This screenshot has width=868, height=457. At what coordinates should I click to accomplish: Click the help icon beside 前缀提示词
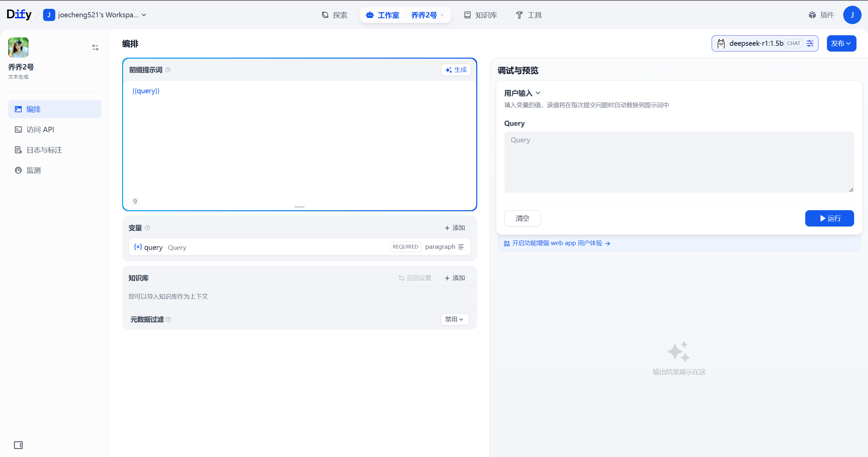[168, 70]
